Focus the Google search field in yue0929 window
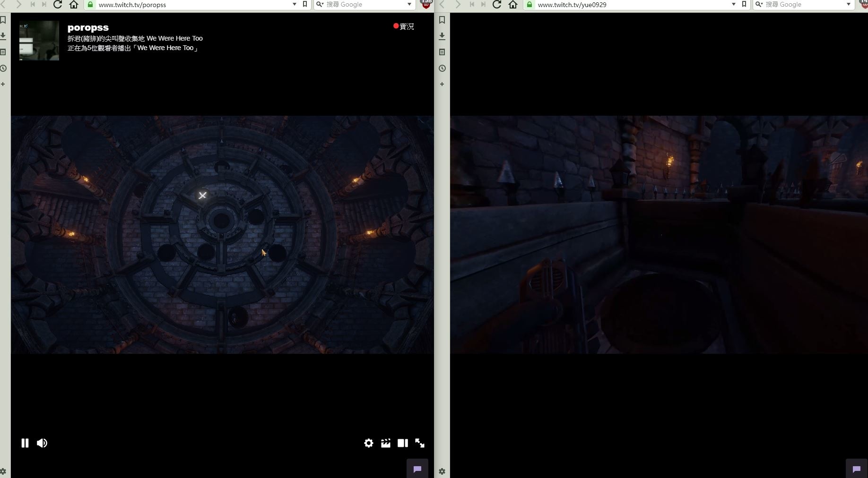868x478 pixels. click(804, 5)
